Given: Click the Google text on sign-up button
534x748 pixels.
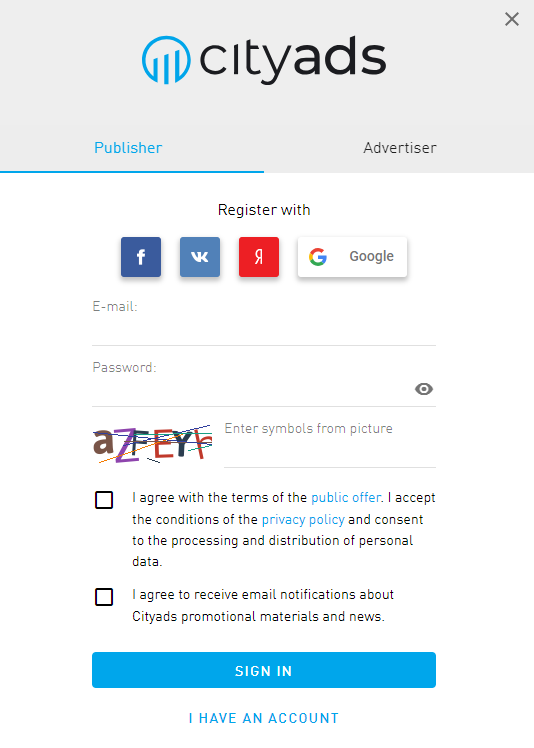Looking at the screenshot, I should 371,257.
